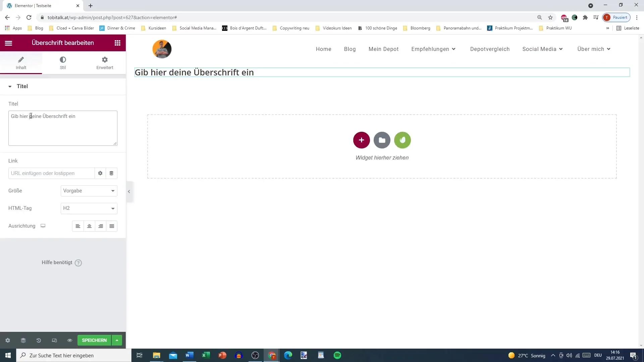Viewport: 644px width, 362px height.
Task: Collapse the Elementor side panel
Action: point(129,192)
